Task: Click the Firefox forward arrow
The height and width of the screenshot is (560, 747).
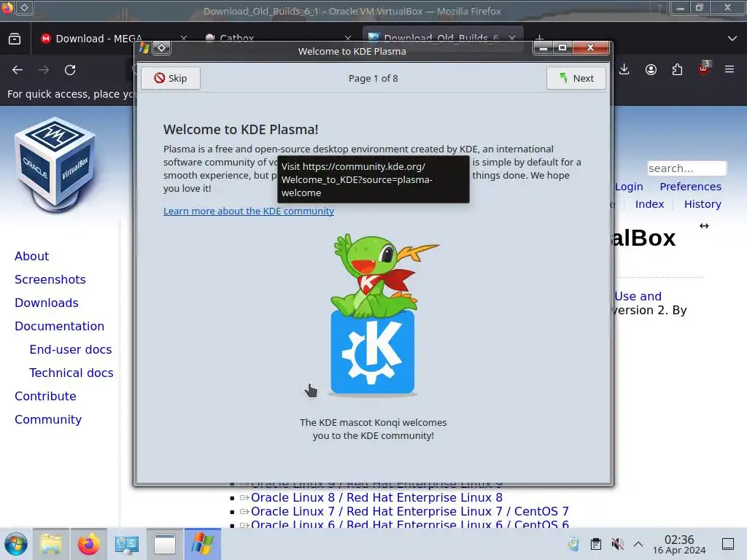Action: pyautogui.click(x=44, y=70)
